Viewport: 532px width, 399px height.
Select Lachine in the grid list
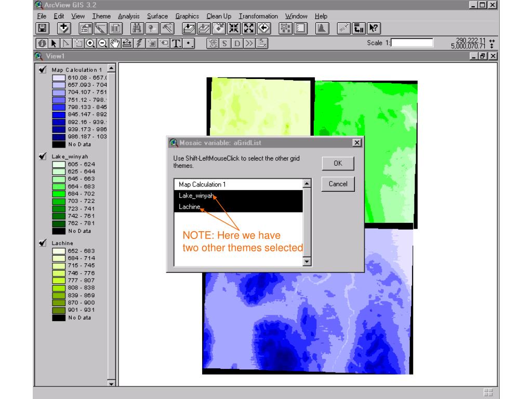click(238, 207)
